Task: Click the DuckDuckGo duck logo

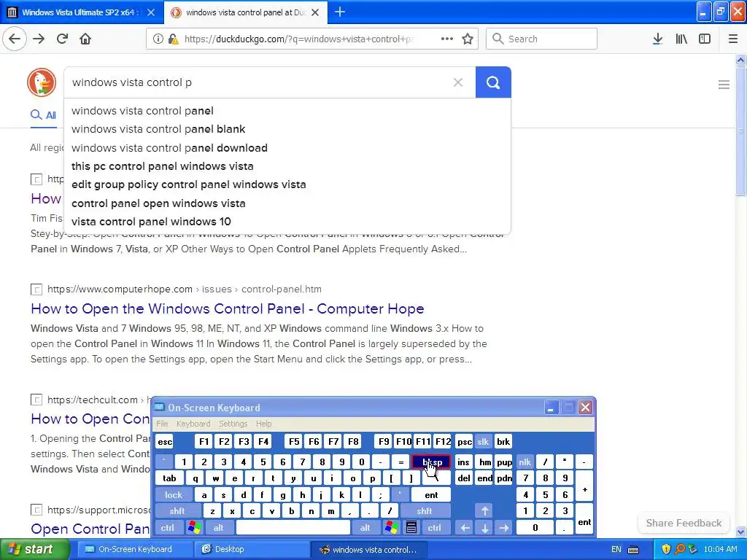Action: [x=42, y=82]
